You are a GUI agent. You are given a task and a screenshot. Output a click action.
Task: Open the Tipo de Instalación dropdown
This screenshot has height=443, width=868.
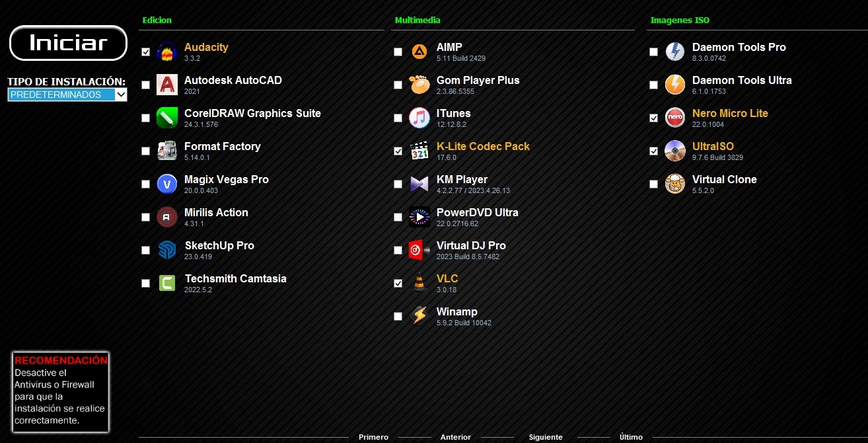tap(67, 95)
